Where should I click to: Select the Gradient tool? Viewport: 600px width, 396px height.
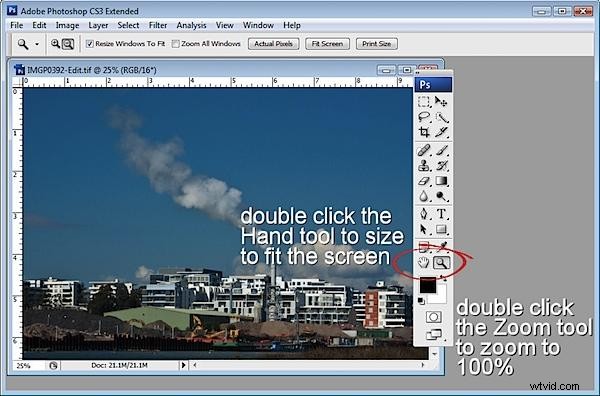click(x=441, y=181)
